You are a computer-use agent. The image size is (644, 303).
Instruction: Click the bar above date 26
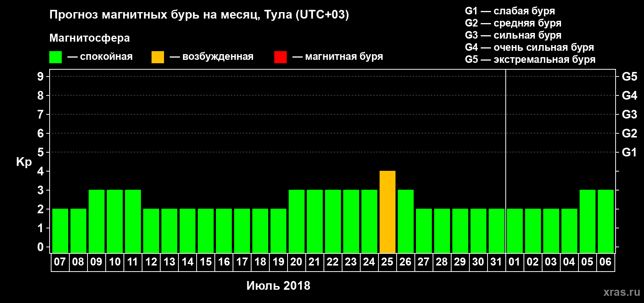click(x=406, y=221)
